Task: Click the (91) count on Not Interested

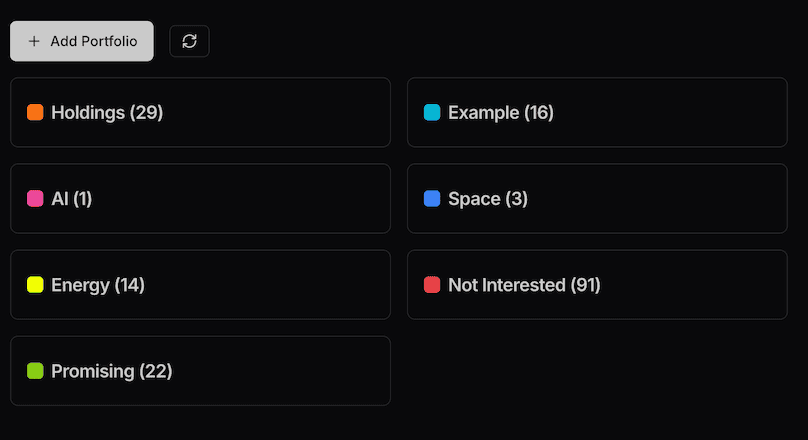Action: coord(585,285)
